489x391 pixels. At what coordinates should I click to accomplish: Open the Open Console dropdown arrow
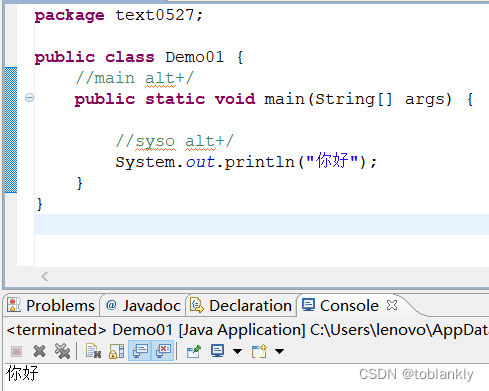(x=279, y=351)
